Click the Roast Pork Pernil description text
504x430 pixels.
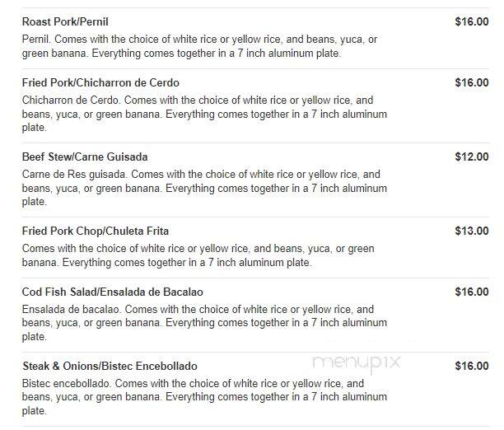click(x=199, y=46)
